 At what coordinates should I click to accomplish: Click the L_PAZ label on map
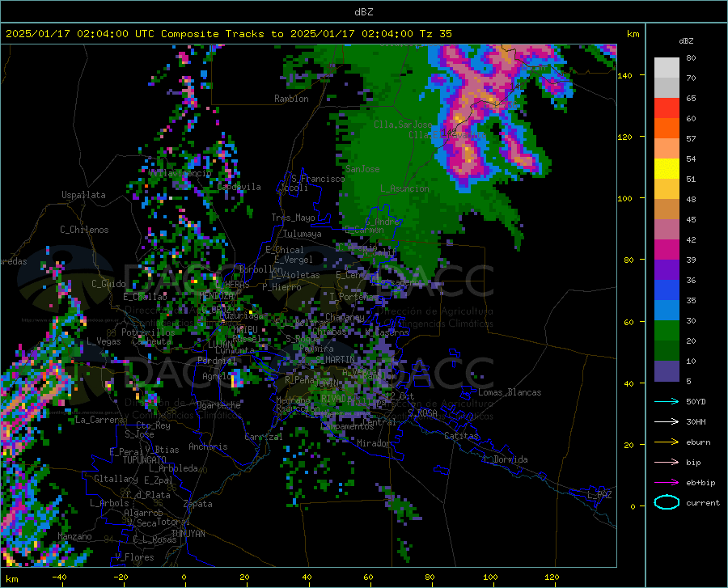(x=599, y=495)
